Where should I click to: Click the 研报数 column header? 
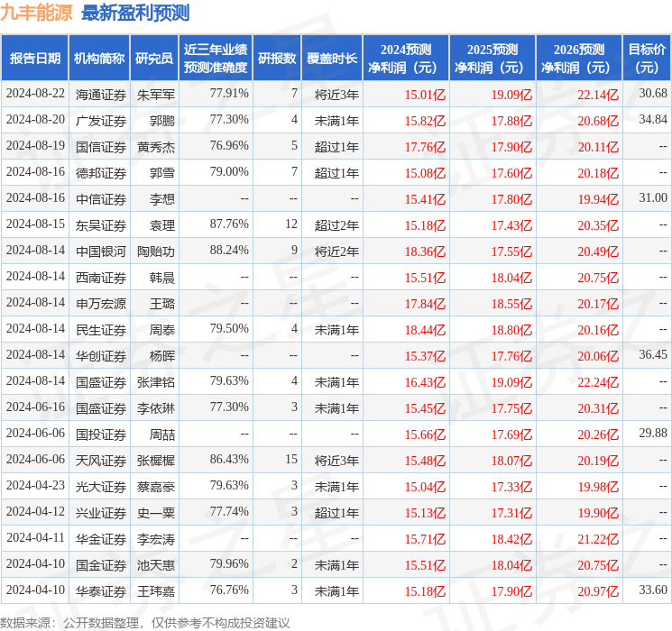tap(277, 59)
